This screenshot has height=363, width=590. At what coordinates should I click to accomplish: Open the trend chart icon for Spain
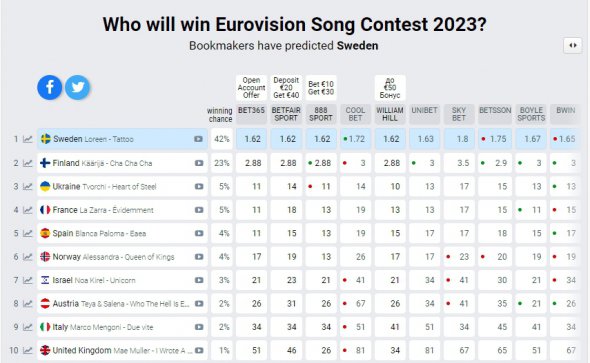(27, 234)
